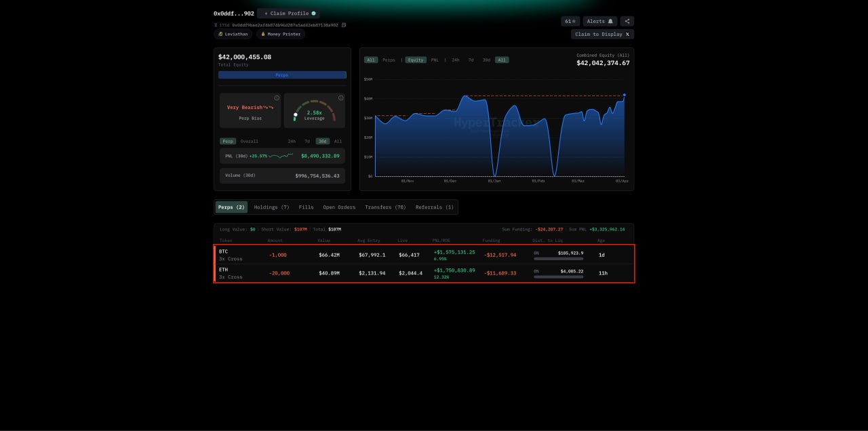Screen dimensions: 868x431
Task: Click the Money Printer badge
Action: (280, 34)
